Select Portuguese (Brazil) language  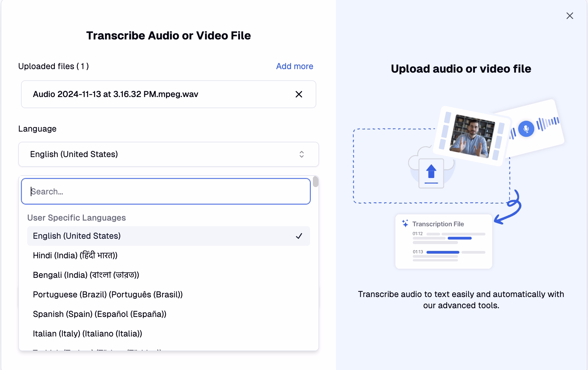108,295
